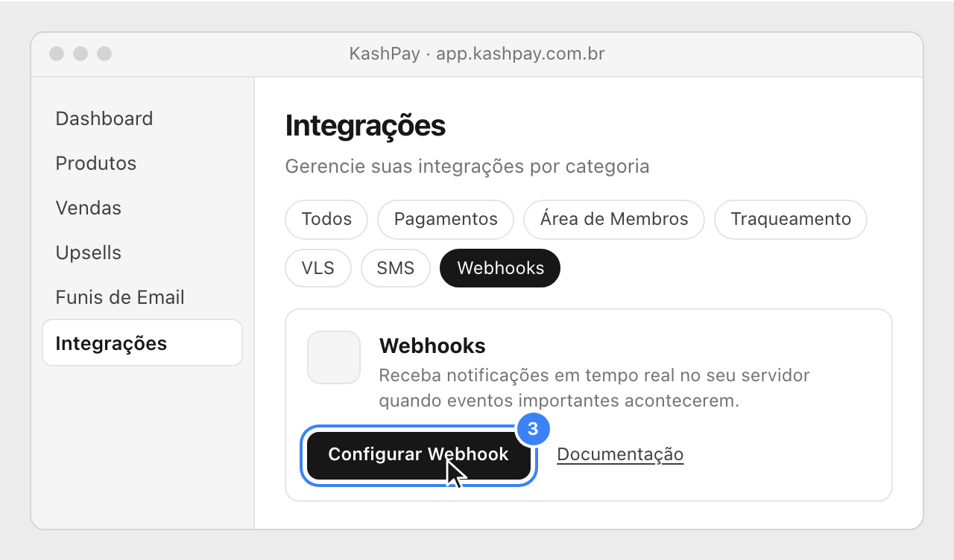The height and width of the screenshot is (560, 954).
Task: Switch to Área de Membros filter
Action: [614, 220]
